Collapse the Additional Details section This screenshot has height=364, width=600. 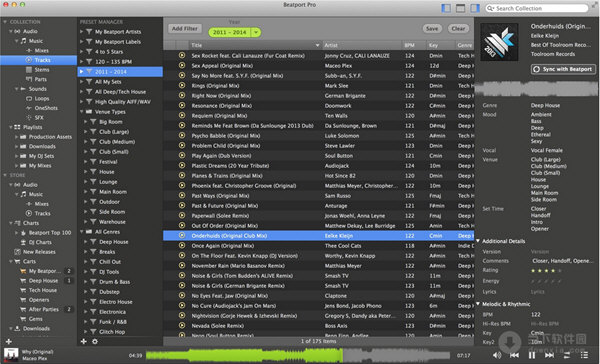[478, 241]
